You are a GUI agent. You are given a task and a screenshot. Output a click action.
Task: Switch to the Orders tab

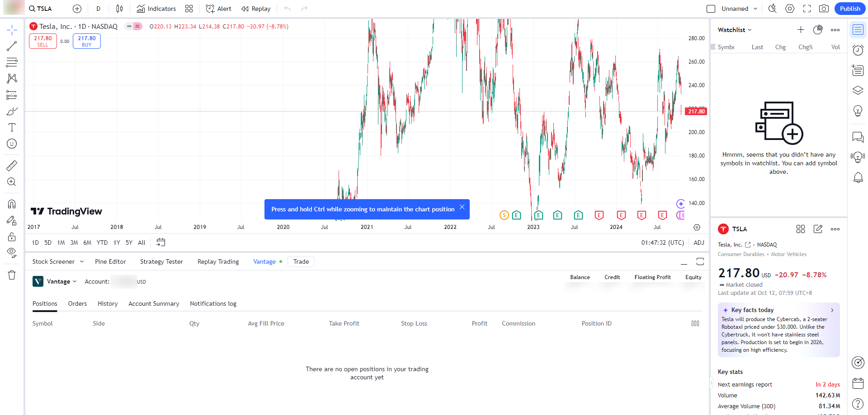tap(77, 303)
